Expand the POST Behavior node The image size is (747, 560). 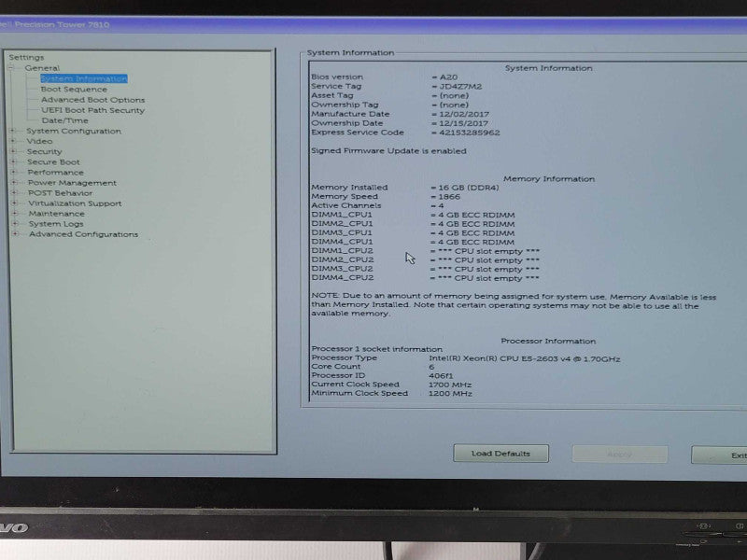pyautogui.click(x=14, y=193)
